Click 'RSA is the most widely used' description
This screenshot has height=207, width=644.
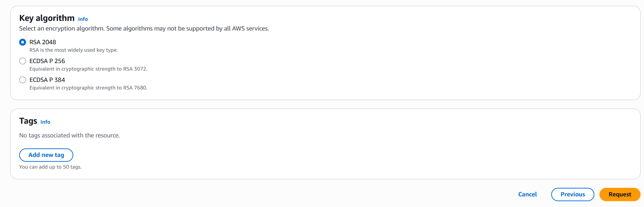(x=74, y=50)
